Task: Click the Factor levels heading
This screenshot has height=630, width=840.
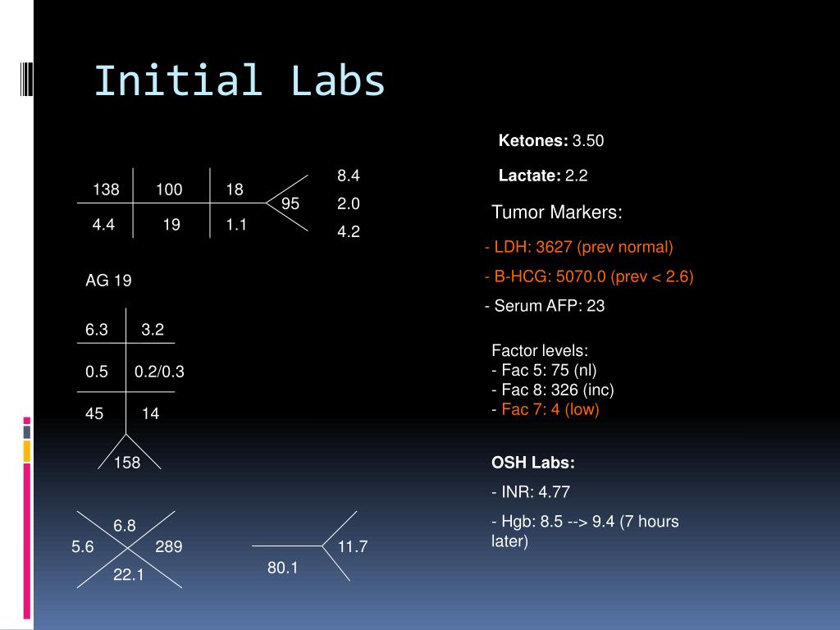Action: 540,350
